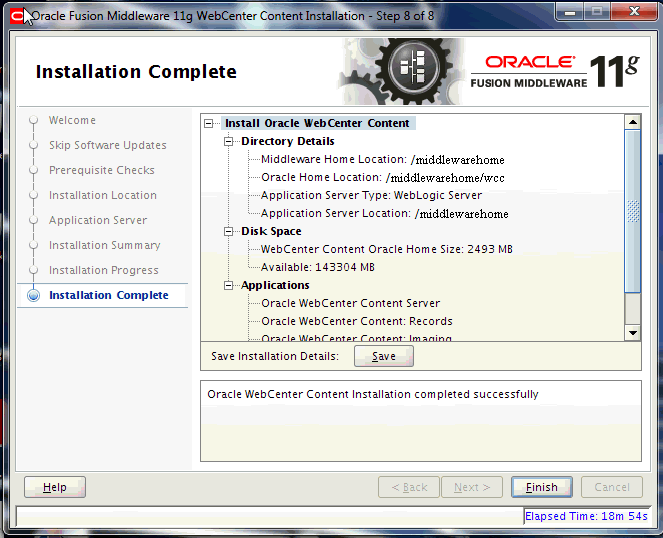
Task: Select the Disk Space label
Action: point(271,231)
